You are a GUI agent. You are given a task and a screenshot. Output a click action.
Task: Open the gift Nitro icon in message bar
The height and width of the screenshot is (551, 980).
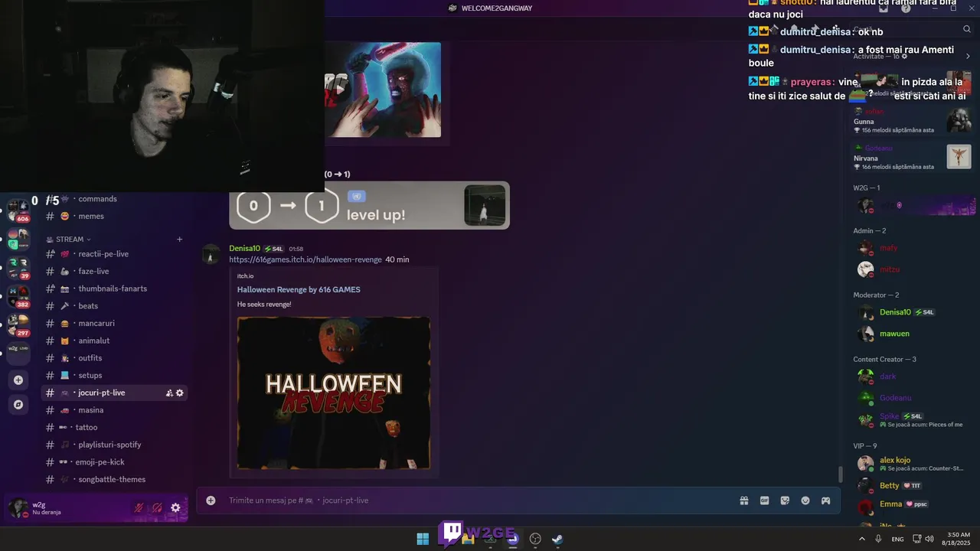pyautogui.click(x=743, y=500)
